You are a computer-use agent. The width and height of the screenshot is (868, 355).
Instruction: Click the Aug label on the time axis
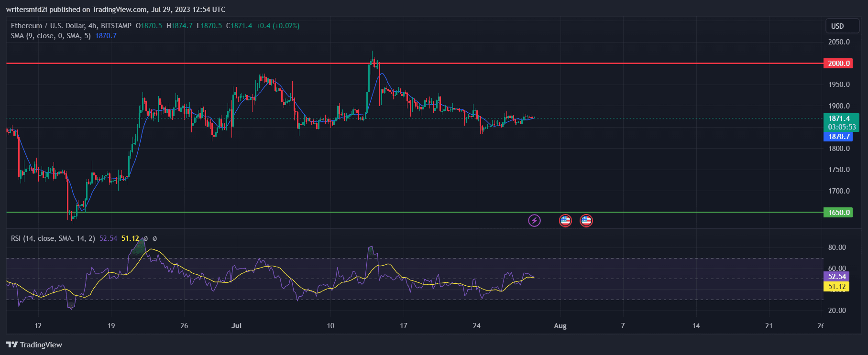(560, 326)
